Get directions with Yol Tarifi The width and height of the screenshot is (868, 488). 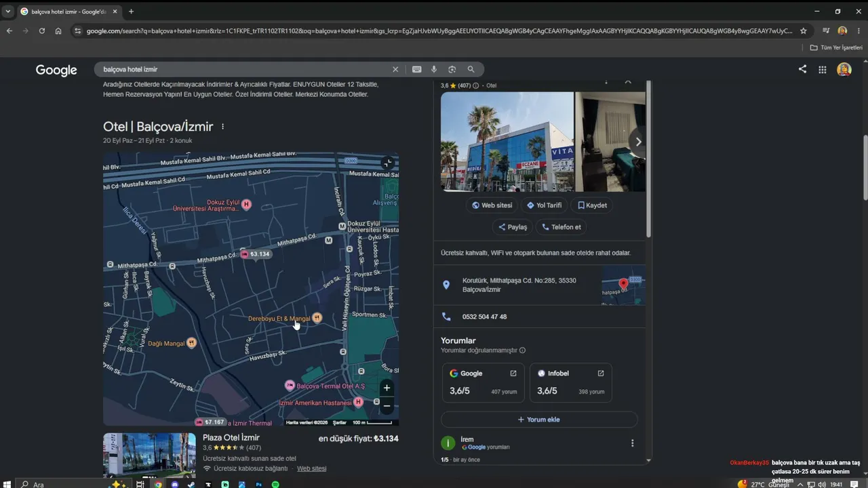pyautogui.click(x=545, y=205)
